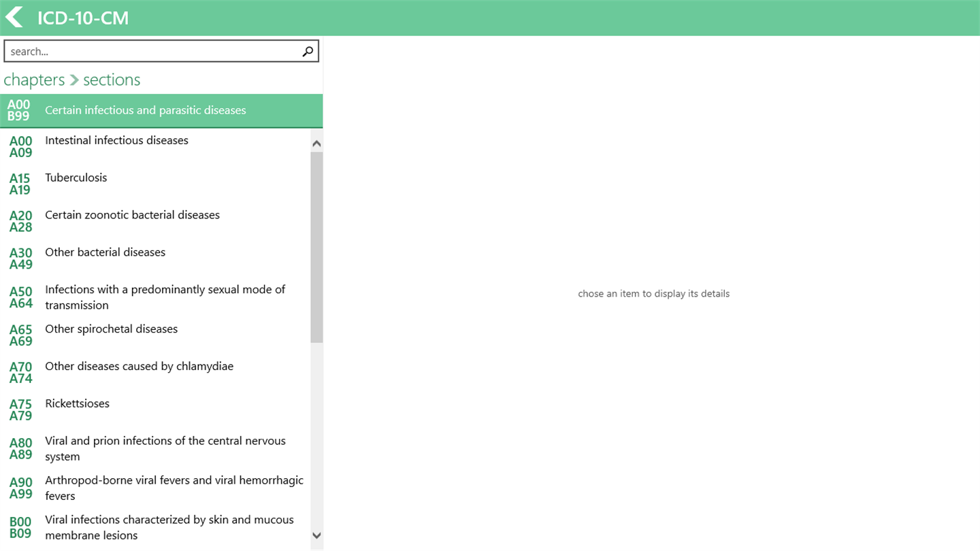Select Viral and prion infections of central nervous system

(155, 449)
